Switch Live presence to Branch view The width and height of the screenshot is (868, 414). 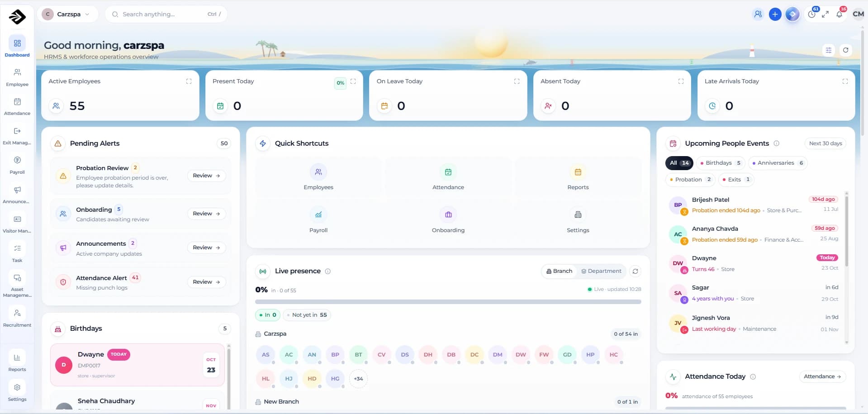(x=559, y=271)
